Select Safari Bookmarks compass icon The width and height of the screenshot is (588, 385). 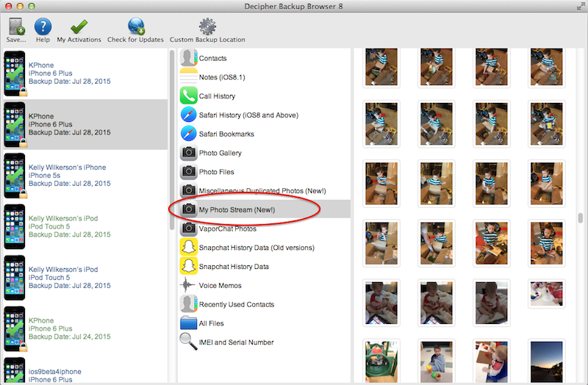point(188,134)
